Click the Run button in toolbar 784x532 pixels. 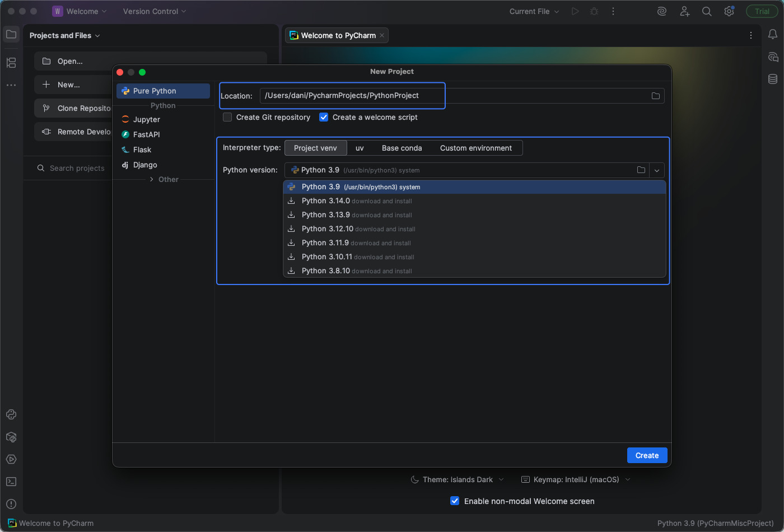coord(575,11)
